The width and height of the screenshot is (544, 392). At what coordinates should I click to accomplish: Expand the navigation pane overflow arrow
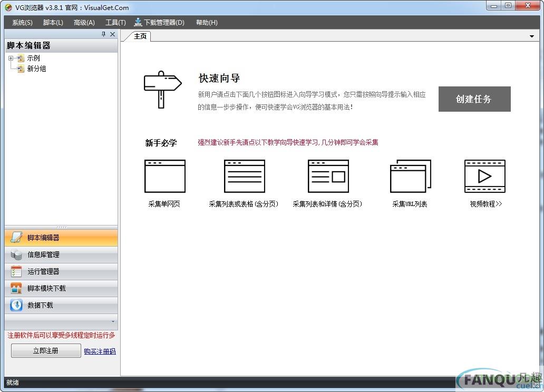113,321
